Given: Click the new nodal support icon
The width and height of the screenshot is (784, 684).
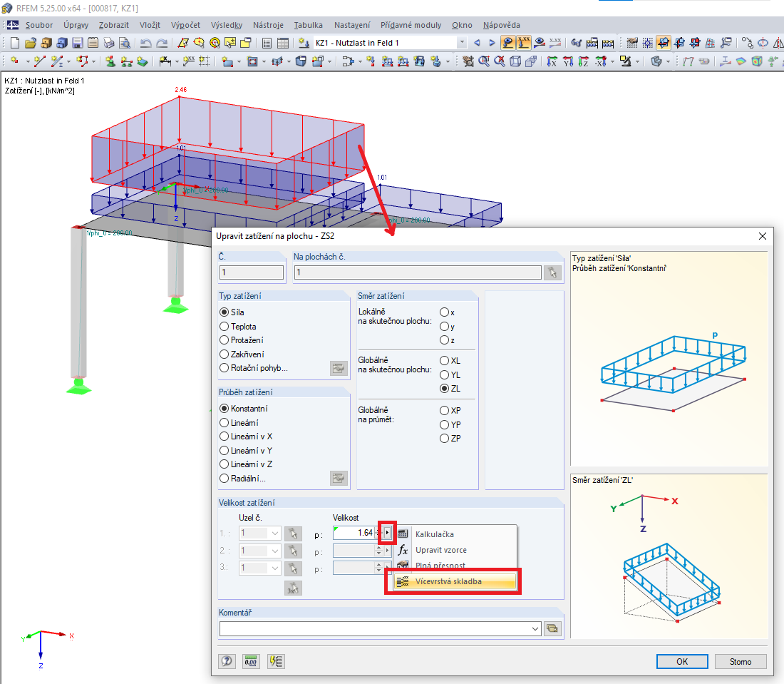Looking at the screenshot, I should (110, 61).
